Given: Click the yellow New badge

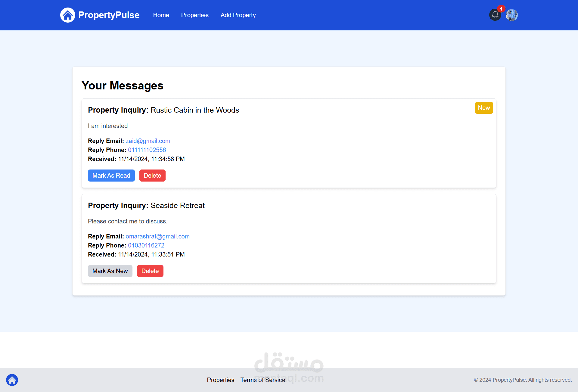Looking at the screenshot, I should pos(484,108).
